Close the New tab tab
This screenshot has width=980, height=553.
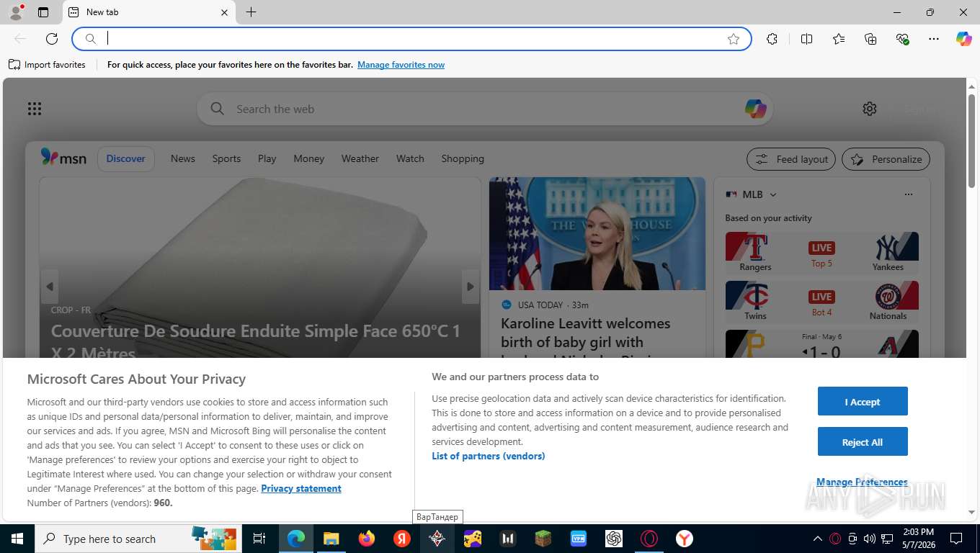224,12
